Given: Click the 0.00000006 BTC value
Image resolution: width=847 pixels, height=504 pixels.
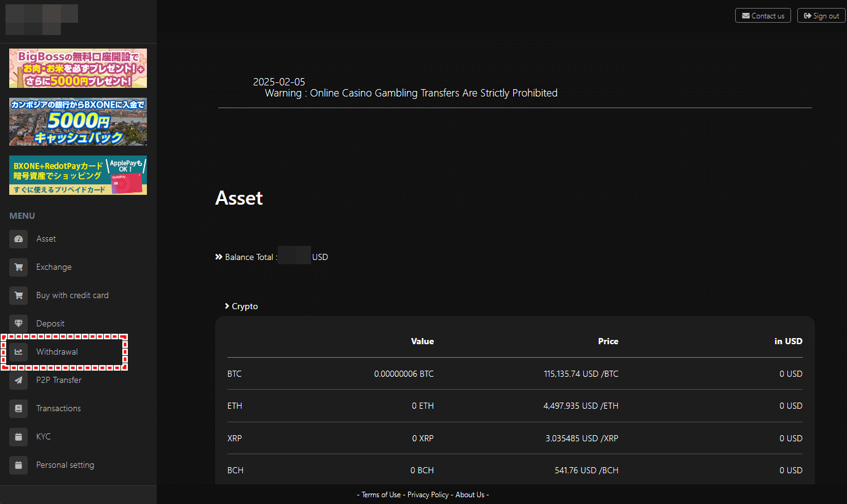Looking at the screenshot, I should pyautogui.click(x=404, y=374).
